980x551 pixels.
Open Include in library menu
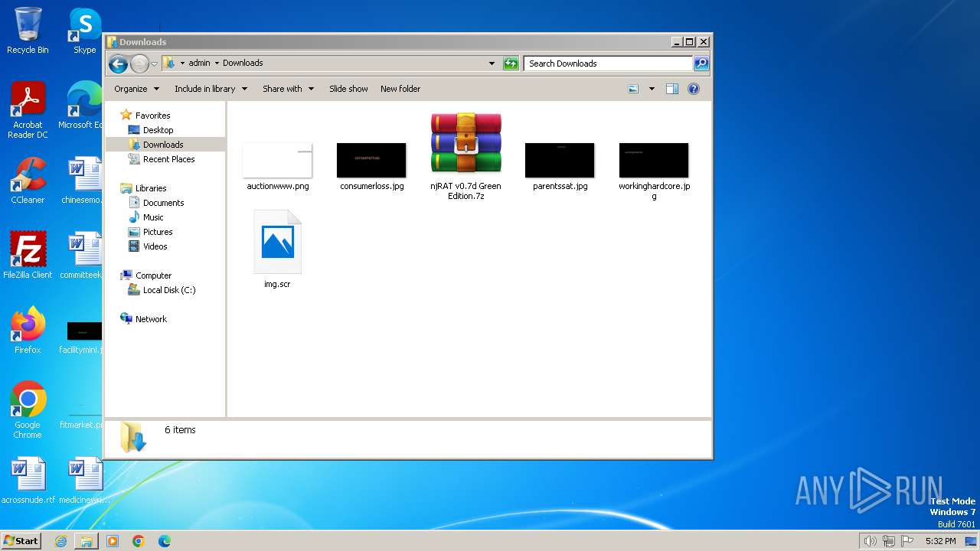pyautogui.click(x=211, y=89)
